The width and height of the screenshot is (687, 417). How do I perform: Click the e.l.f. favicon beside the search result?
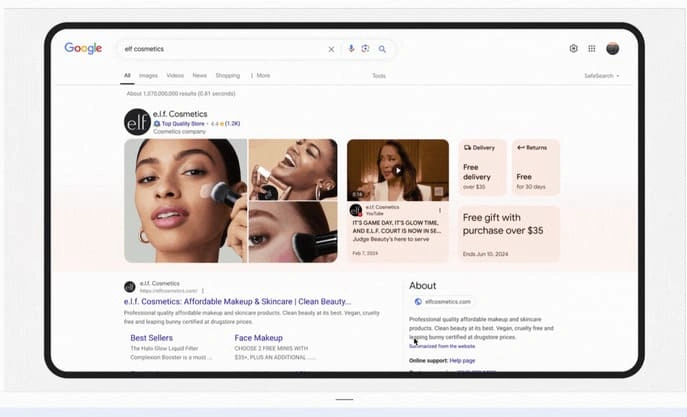tap(130, 287)
